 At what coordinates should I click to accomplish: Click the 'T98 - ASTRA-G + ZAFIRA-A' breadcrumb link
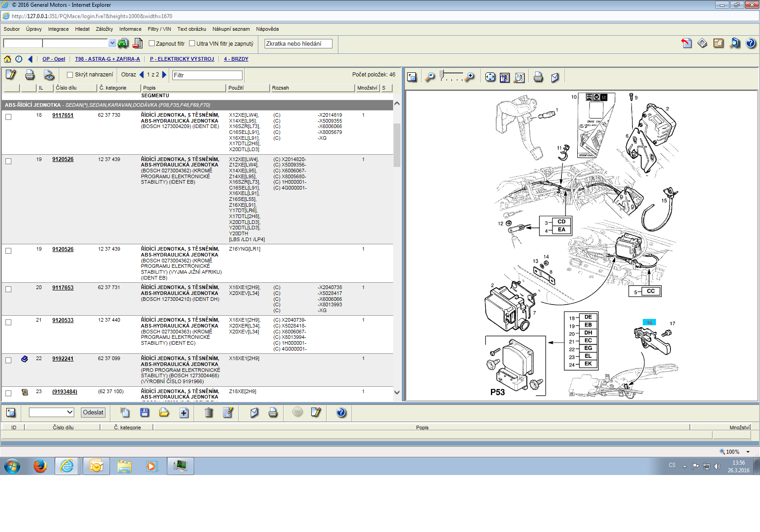(108, 59)
